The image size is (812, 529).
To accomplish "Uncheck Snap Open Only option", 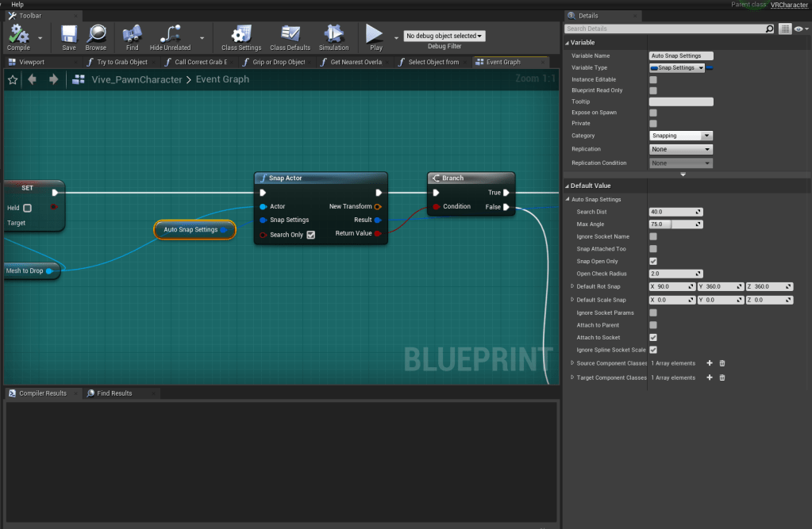I will tap(653, 261).
